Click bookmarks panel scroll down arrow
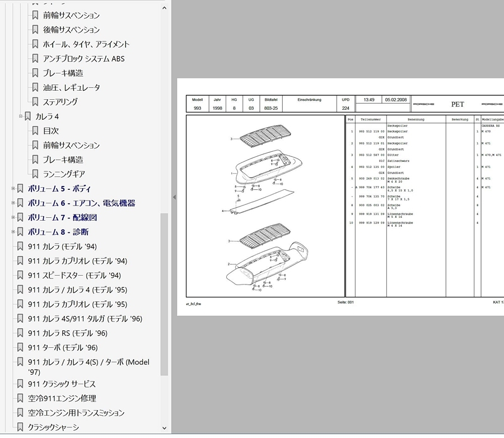 pos(164,428)
